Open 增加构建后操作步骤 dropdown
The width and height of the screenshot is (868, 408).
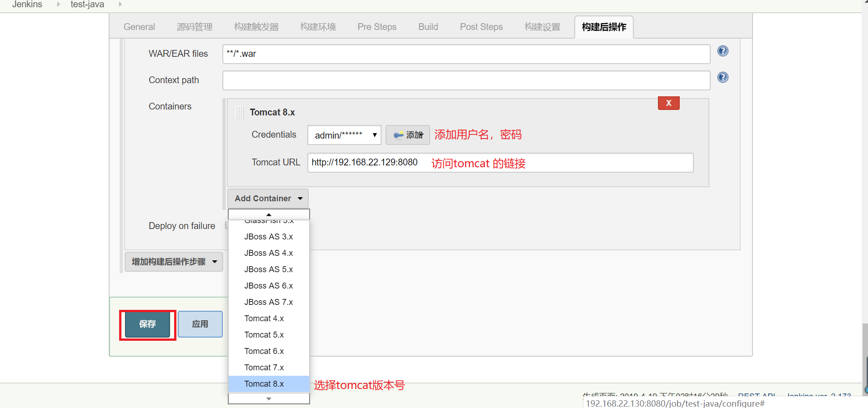coord(174,262)
